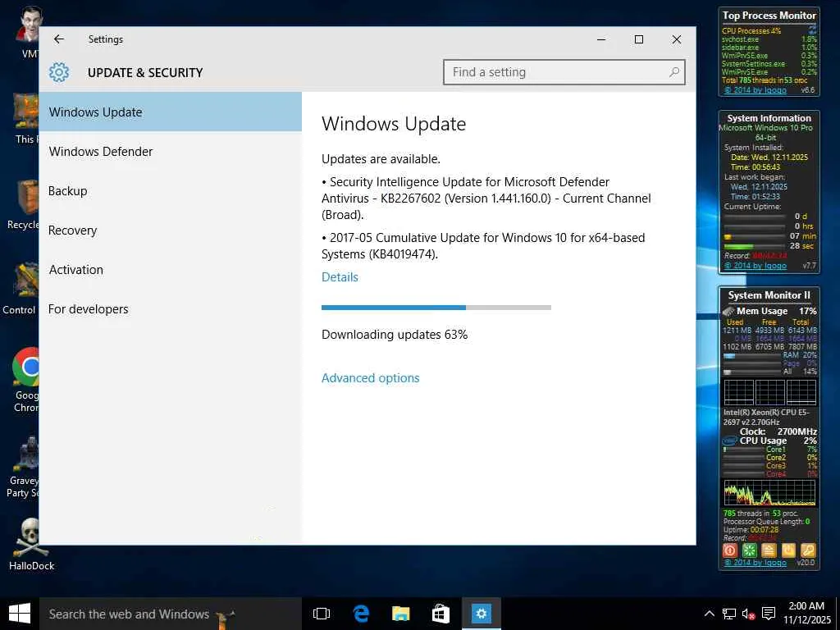Open Advanced options link

(x=370, y=377)
